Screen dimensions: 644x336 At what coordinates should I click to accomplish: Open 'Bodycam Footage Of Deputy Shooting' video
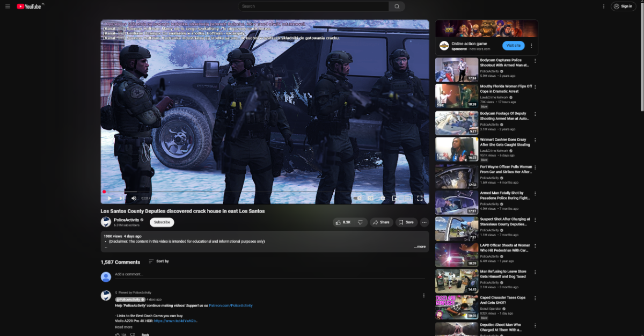click(x=504, y=116)
